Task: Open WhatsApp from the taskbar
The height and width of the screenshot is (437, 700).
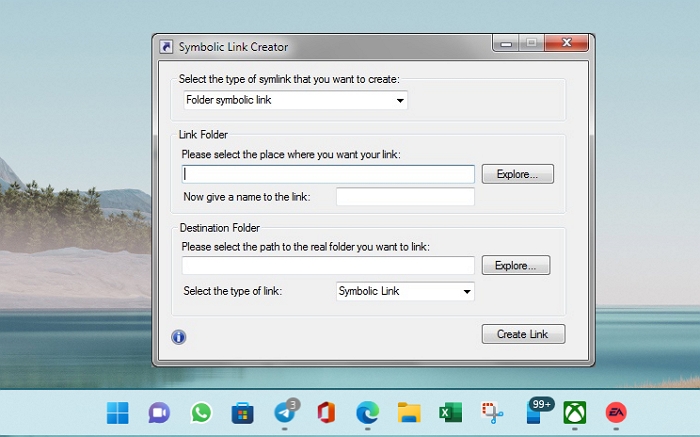Action: 201,412
